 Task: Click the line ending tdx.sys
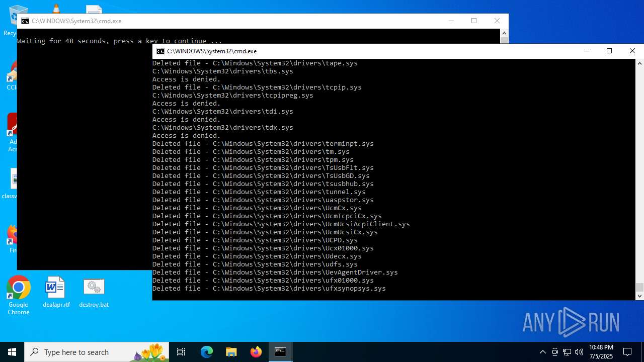tap(223, 127)
